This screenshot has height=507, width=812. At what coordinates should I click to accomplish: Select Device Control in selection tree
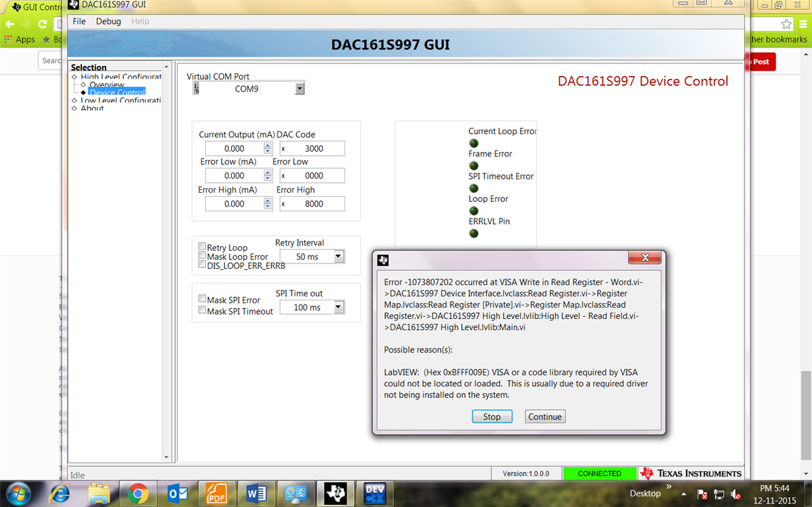pyautogui.click(x=117, y=92)
